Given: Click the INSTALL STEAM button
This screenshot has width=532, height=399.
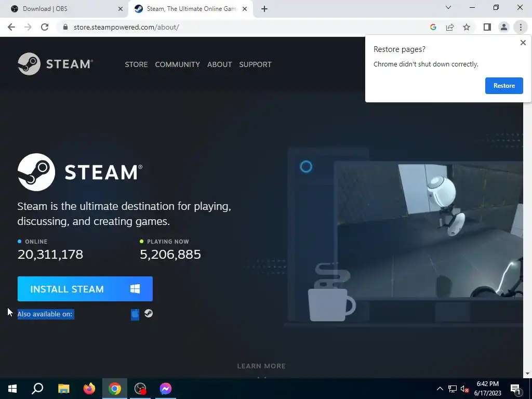Looking at the screenshot, I should [x=85, y=289].
